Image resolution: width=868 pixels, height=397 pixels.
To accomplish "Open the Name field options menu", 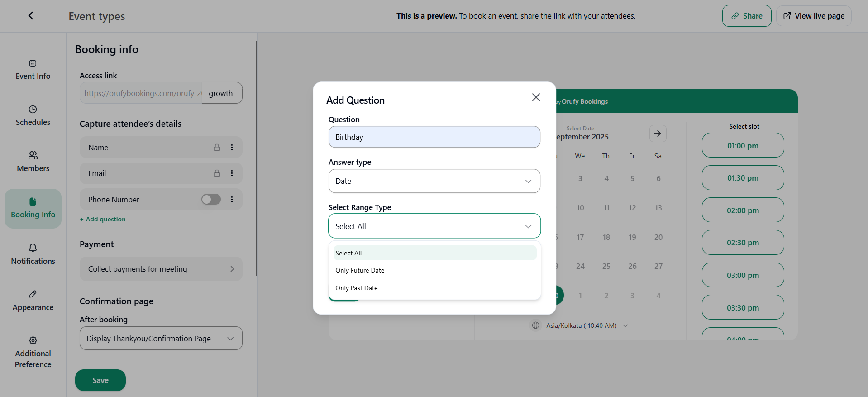I will tap(232, 148).
